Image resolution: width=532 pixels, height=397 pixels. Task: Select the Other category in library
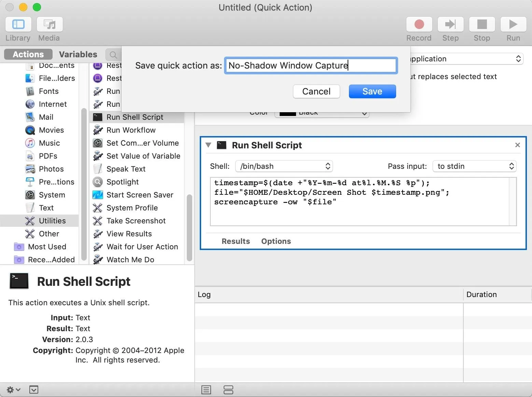pyautogui.click(x=42, y=234)
